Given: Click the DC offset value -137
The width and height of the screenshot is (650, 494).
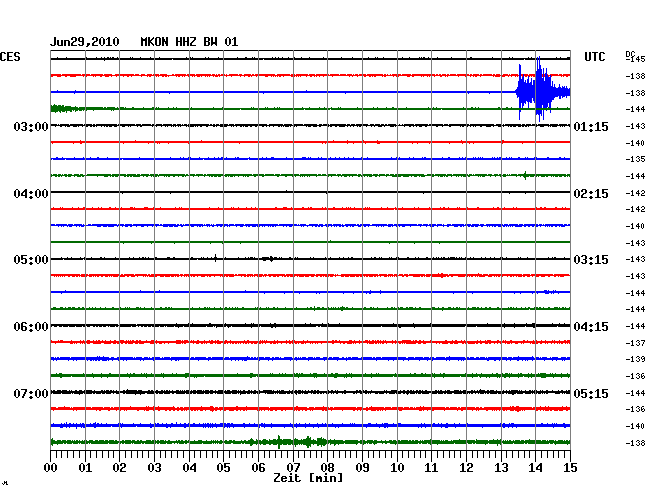Looking at the screenshot, I should click(x=635, y=343).
